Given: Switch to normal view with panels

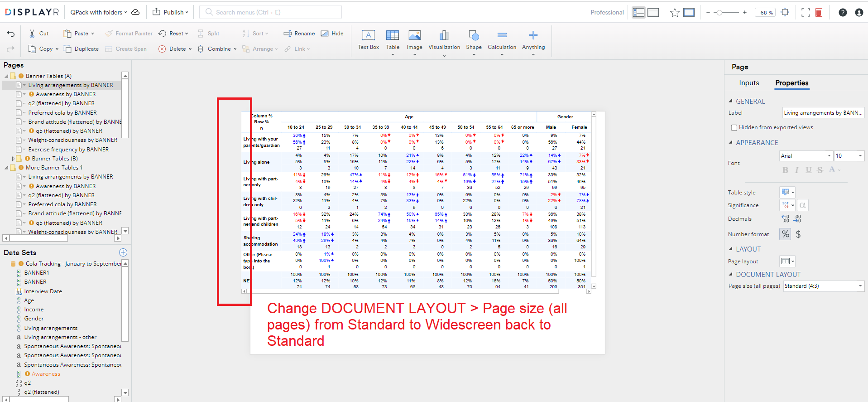Looking at the screenshot, I should click(638, 13).
